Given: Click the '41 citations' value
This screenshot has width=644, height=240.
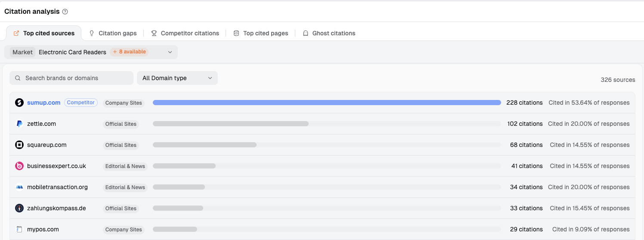Looking at the screenshot, I should click(x=527, y=166).
